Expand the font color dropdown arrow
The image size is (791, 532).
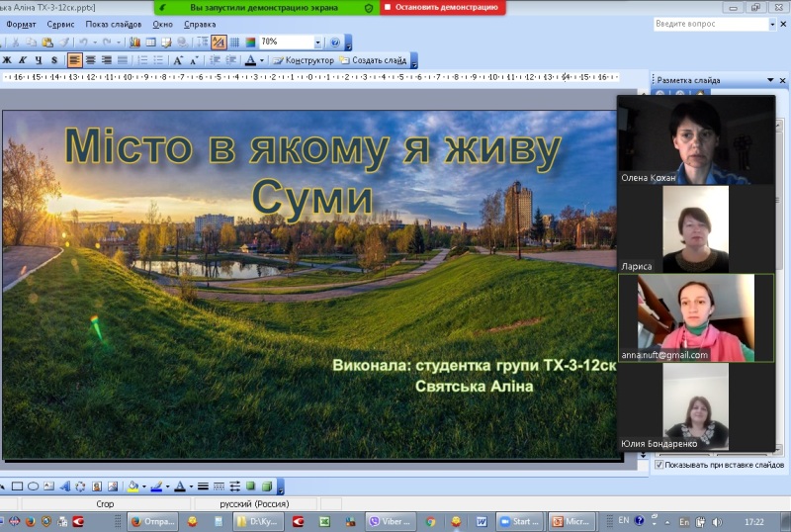coord(260,60)
